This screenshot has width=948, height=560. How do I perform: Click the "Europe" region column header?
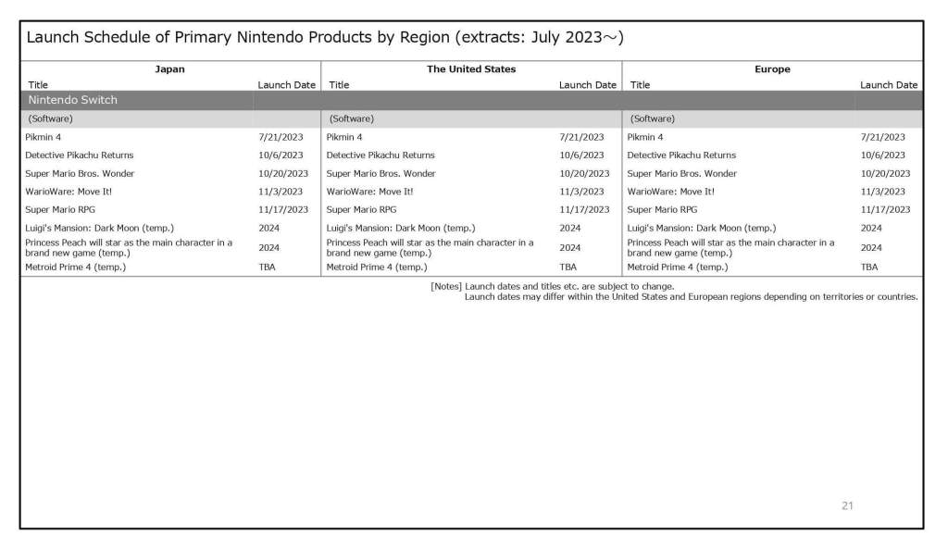772,69
